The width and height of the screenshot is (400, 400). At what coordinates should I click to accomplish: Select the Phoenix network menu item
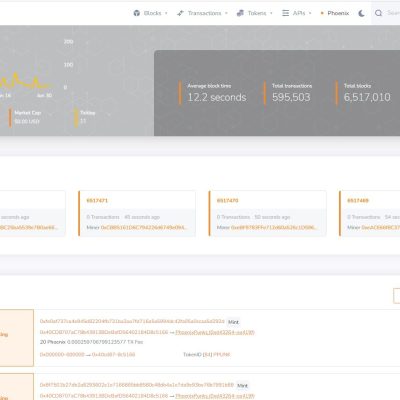pyautogui.click(x=335, y=13)
